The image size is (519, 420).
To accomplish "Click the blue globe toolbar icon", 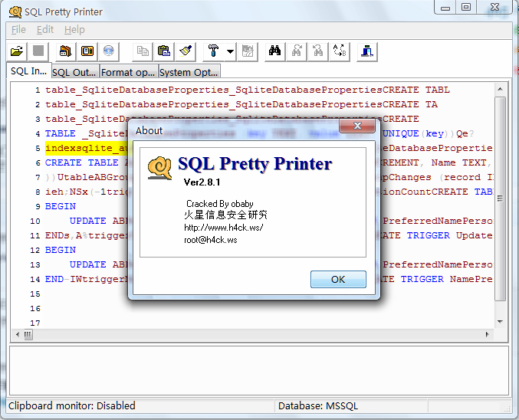I will pos(109,51).
